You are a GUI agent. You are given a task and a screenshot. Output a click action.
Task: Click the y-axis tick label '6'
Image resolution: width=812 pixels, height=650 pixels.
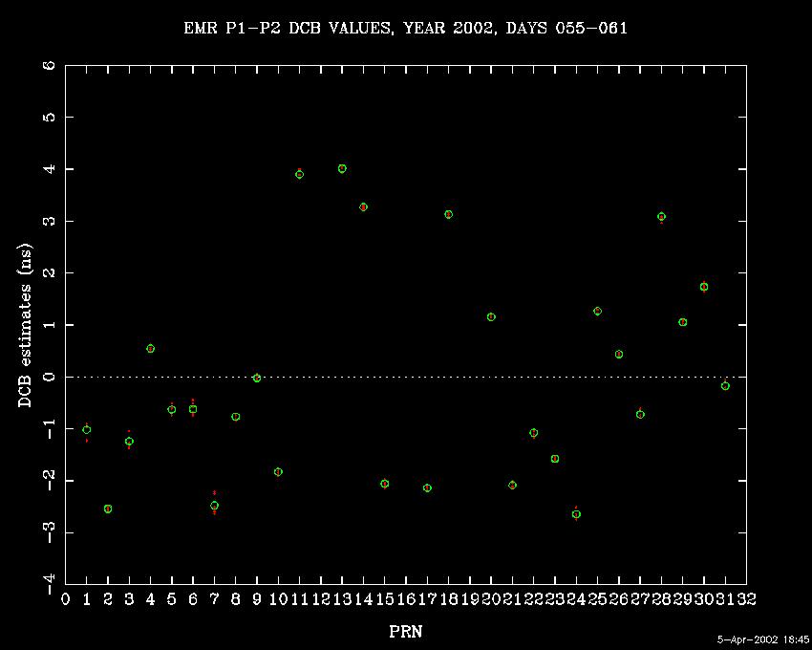pyautogui.click(x=49, y=66)
